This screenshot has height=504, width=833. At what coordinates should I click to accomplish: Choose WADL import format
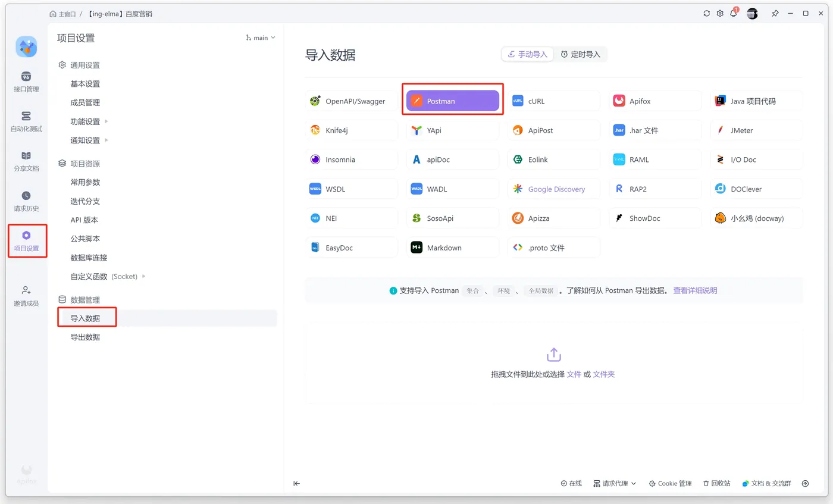point(453,189)
